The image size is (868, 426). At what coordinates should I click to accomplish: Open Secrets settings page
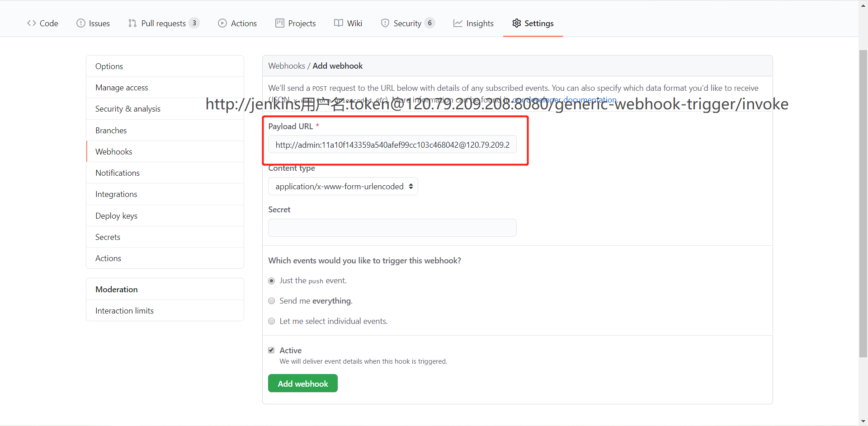[x=165, y=237]
